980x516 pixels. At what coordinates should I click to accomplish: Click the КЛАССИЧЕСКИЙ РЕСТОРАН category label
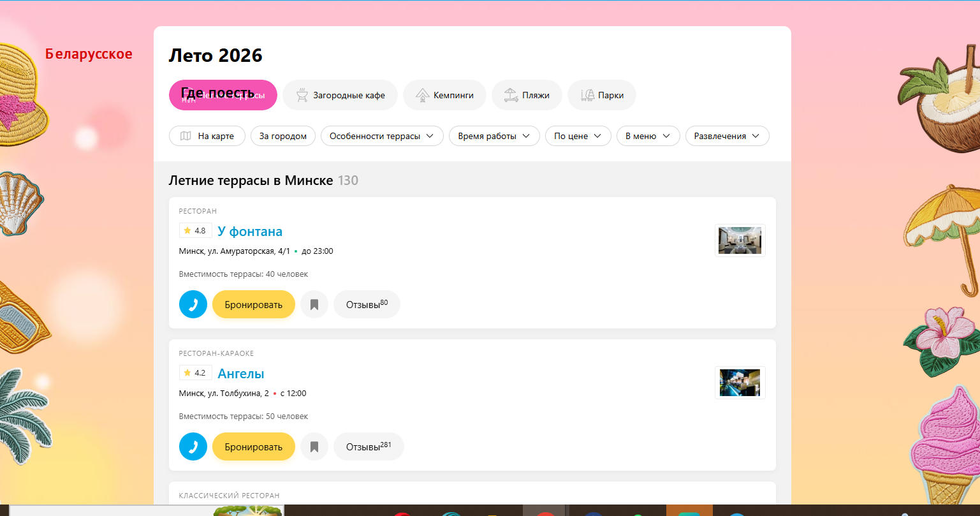(x=229, y=496)
